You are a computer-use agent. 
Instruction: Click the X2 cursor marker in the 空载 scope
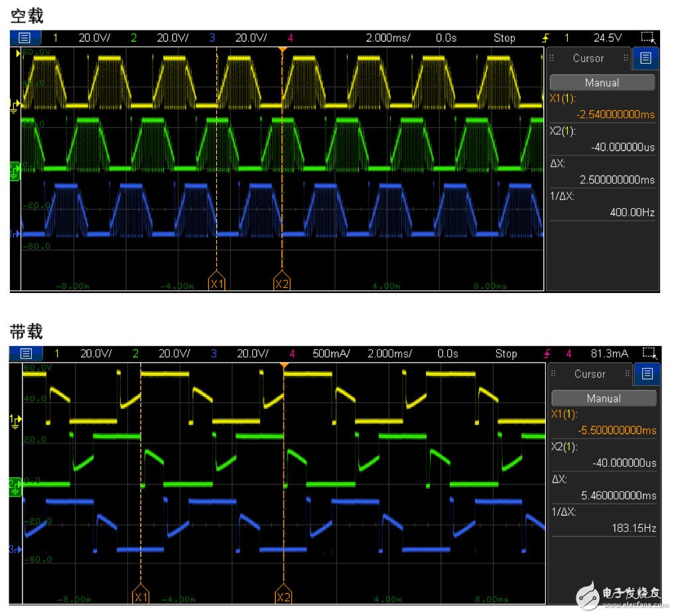pos(282,281)
